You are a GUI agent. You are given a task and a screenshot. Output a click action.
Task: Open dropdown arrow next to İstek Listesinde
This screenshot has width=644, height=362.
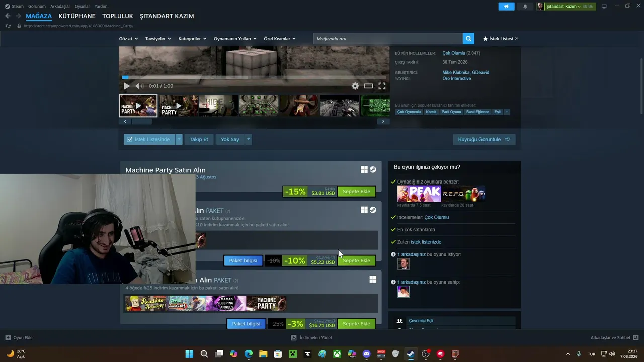[x=179, y=139]
